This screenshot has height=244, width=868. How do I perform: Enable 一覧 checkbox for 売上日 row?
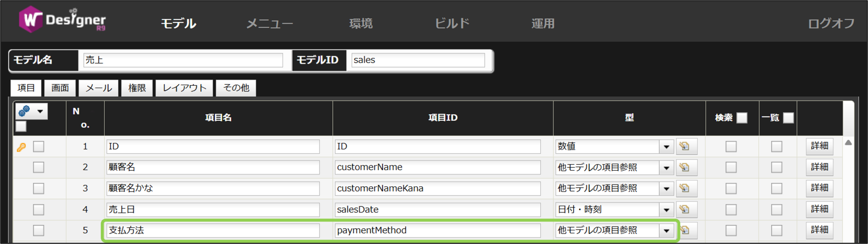[x=776, y=209]
